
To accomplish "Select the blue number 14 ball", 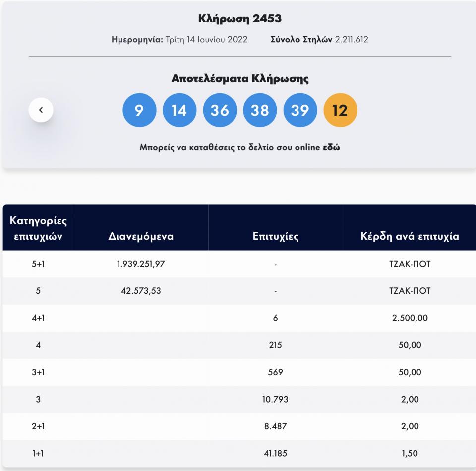I will pyautogui.click(x=179, y=110).
